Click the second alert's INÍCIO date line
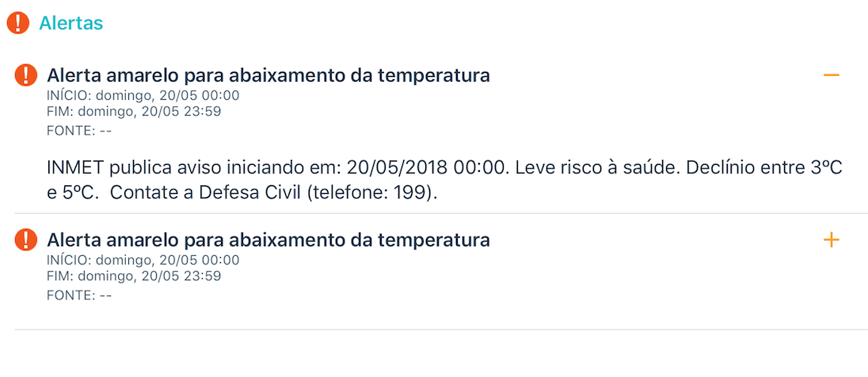This screenshot has height=377, width=868. tap(143, 261)
